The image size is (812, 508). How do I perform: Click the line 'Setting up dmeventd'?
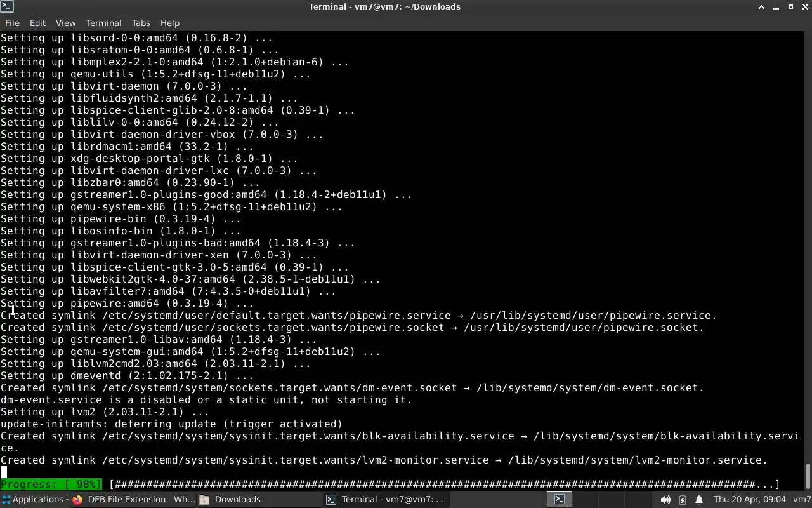(x=127, y=376)
